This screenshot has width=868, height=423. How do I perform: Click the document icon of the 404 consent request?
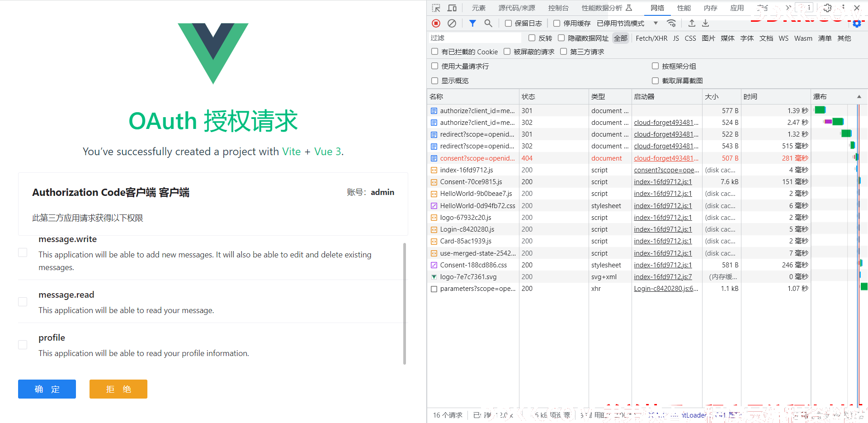tap(434, 158)
